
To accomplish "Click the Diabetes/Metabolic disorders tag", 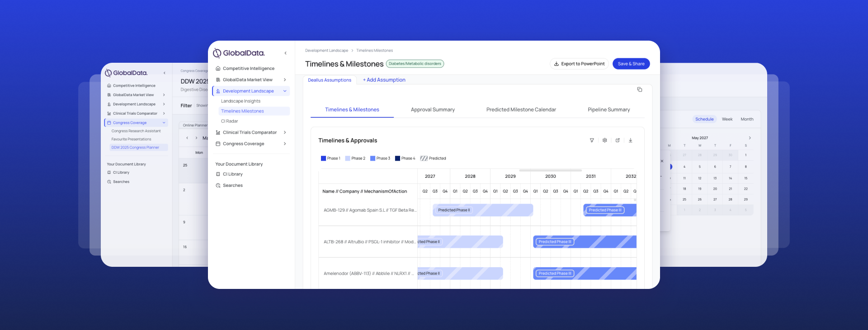I will click(x=415, y=64).
